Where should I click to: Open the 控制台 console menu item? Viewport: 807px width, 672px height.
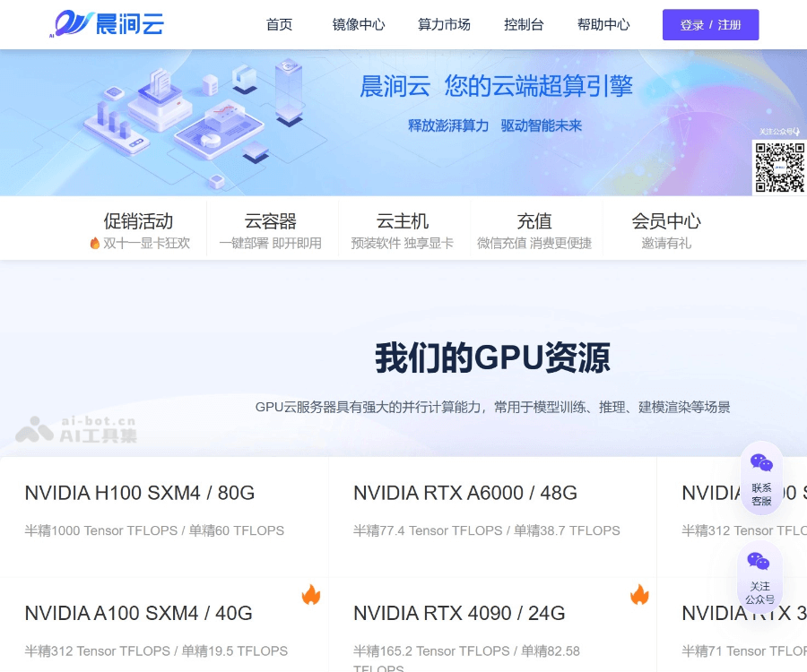tap(524, 25)
